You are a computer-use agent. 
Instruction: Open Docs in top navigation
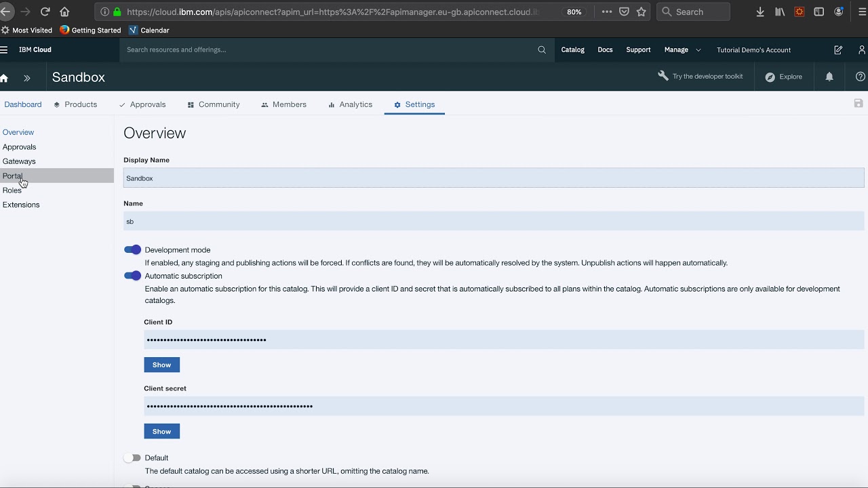(605, 49)
